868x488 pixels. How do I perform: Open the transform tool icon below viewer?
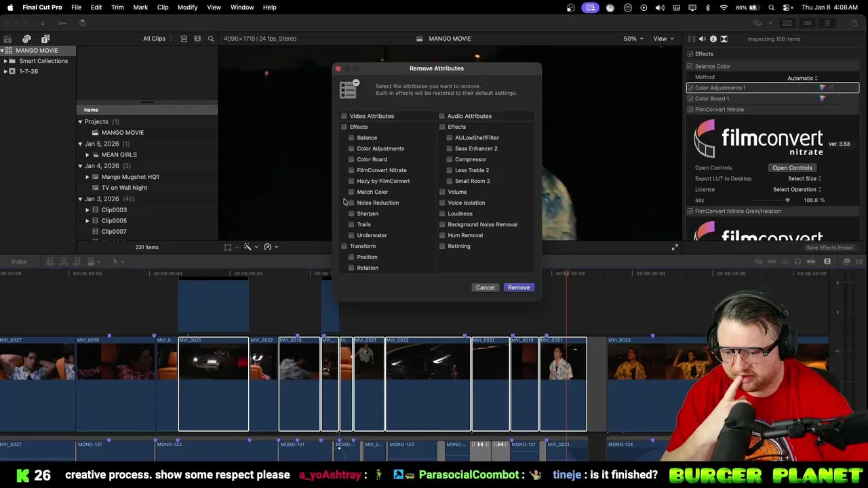pos(228,247)
